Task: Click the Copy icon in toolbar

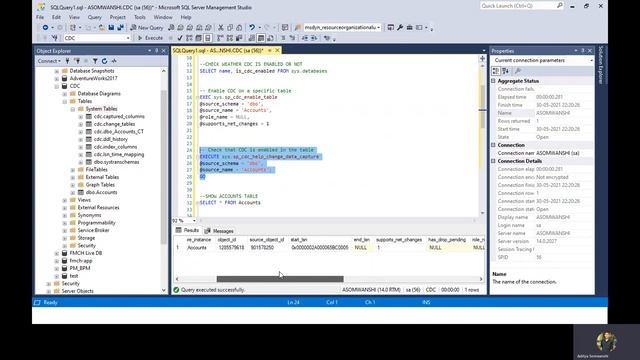Action: coord(230,27)
